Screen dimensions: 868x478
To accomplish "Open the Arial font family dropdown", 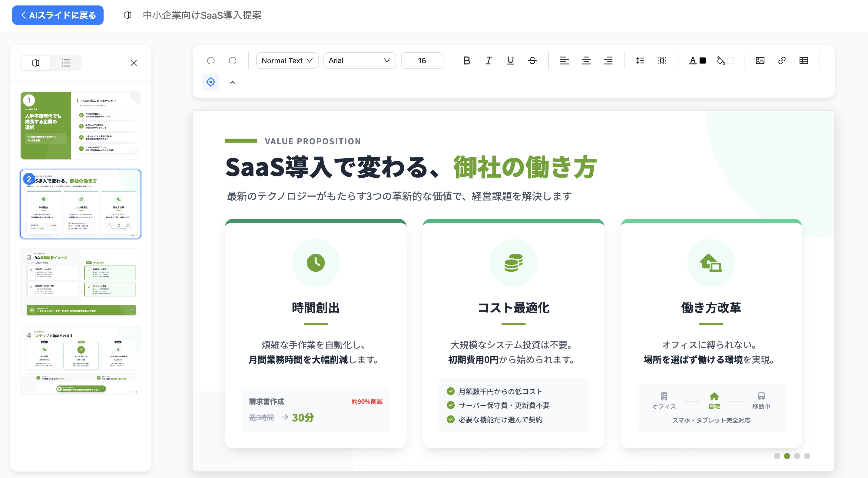I will tap(359, 61).
